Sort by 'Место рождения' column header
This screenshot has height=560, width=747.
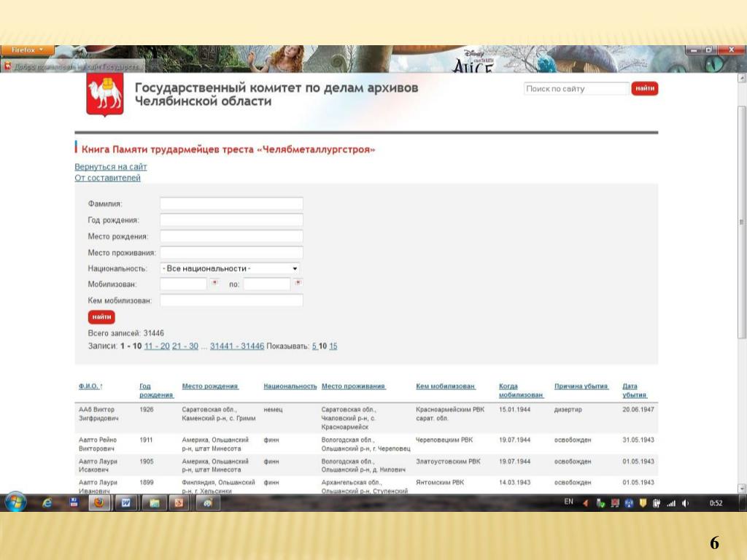(210, 386)
